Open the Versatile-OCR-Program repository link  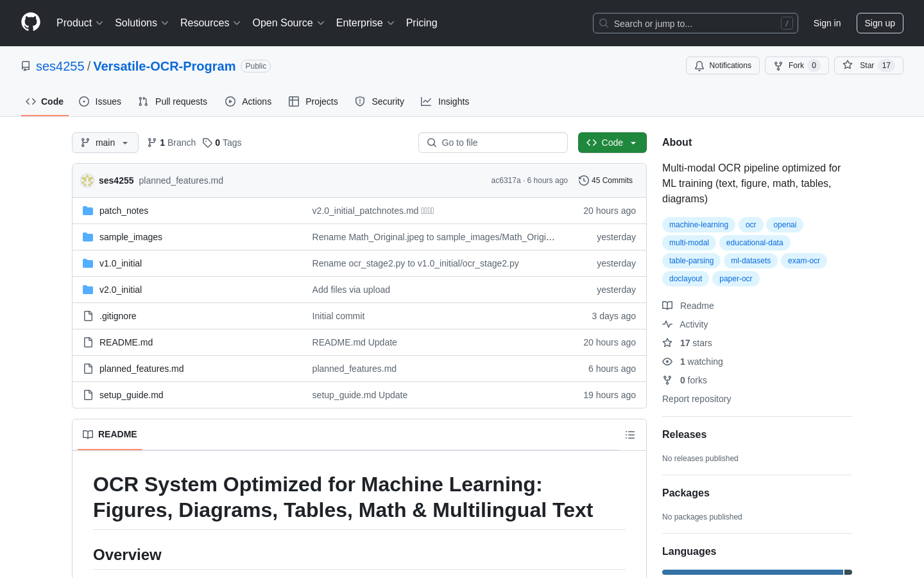coord(164,66)
